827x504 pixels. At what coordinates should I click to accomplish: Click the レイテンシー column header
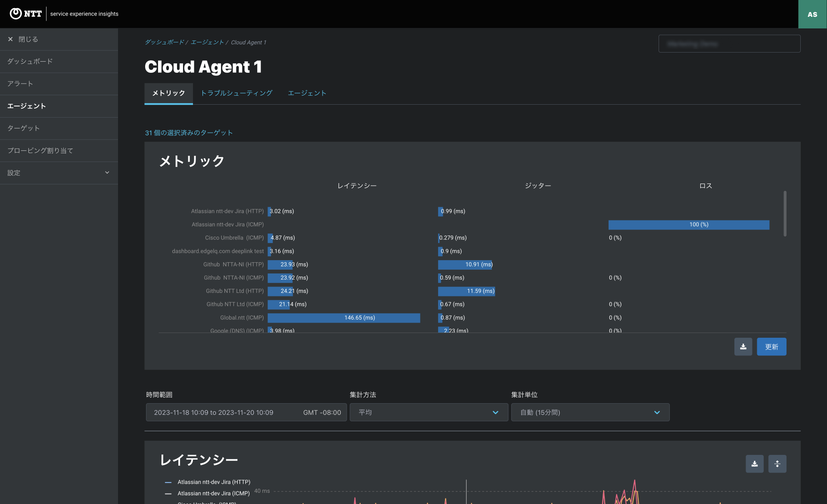(x=357, y=186)
